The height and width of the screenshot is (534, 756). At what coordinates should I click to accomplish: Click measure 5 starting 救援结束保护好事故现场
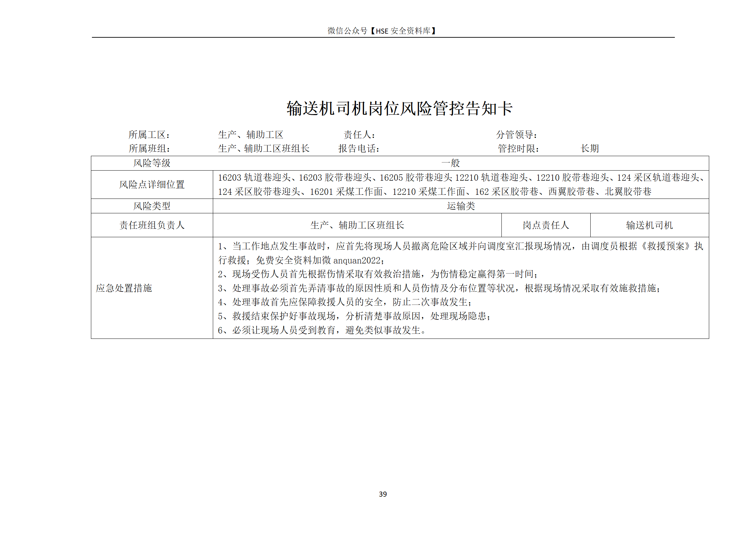click(354, 316)
